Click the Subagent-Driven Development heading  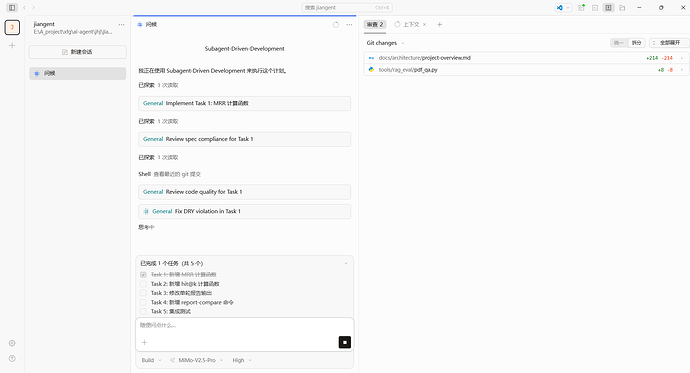(x=245, y=49)
